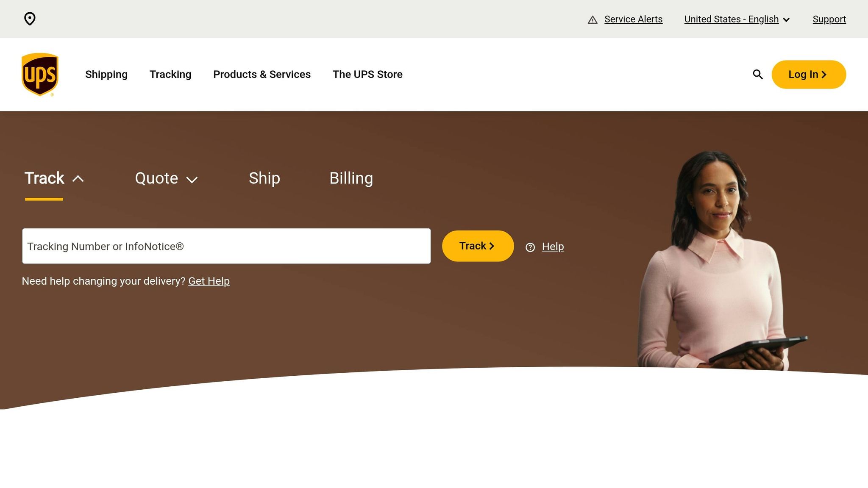
Task: Switch to the Billing tab
Action: pyautogui.click(x=351, y=178)
